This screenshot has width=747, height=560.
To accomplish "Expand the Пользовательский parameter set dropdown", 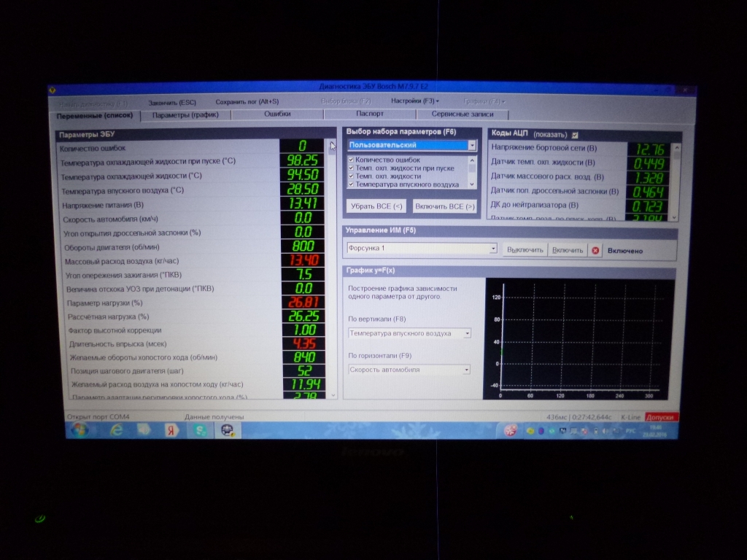I will pos(471,145).
